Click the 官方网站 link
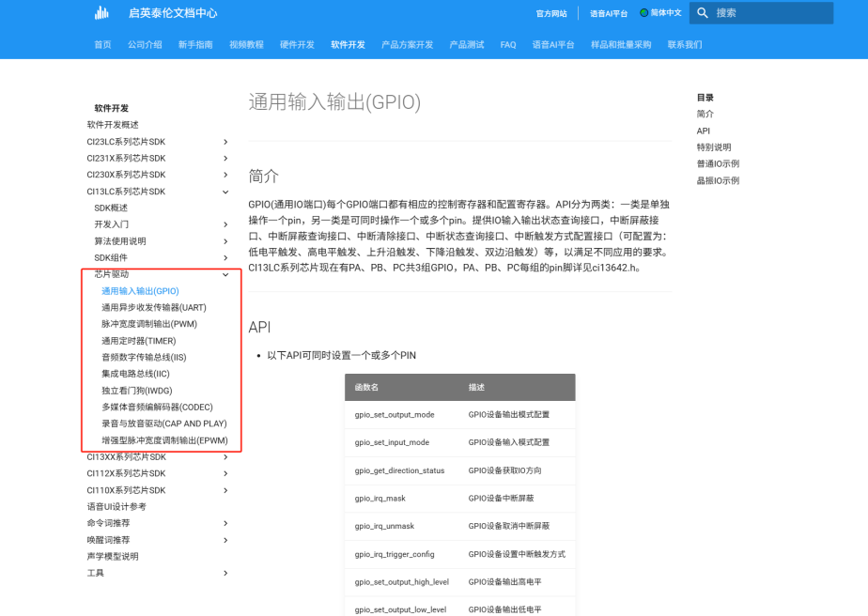The height and width of the screenshot is (616, 868). 551,14
